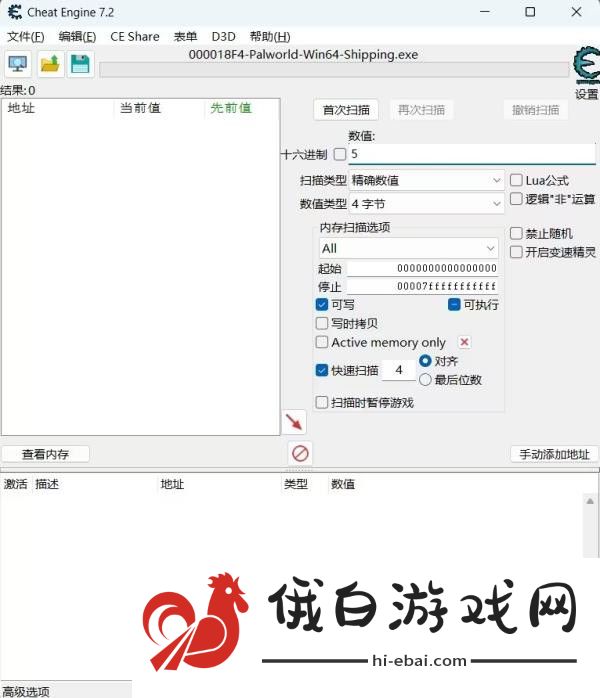The height and width of the screenshot is (698, 600).
Task: Open 高级选项 advanced options
Action: point(26,691)
